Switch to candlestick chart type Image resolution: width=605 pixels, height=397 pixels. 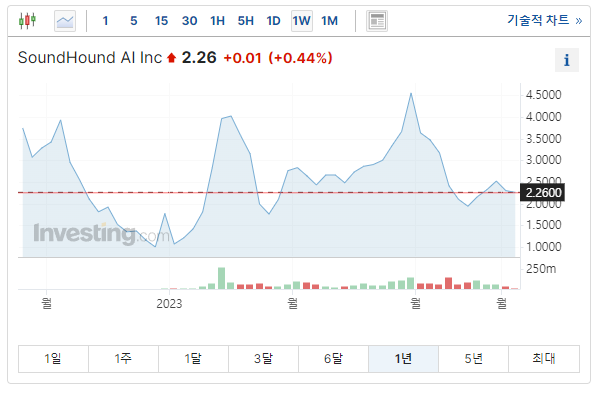27,20
